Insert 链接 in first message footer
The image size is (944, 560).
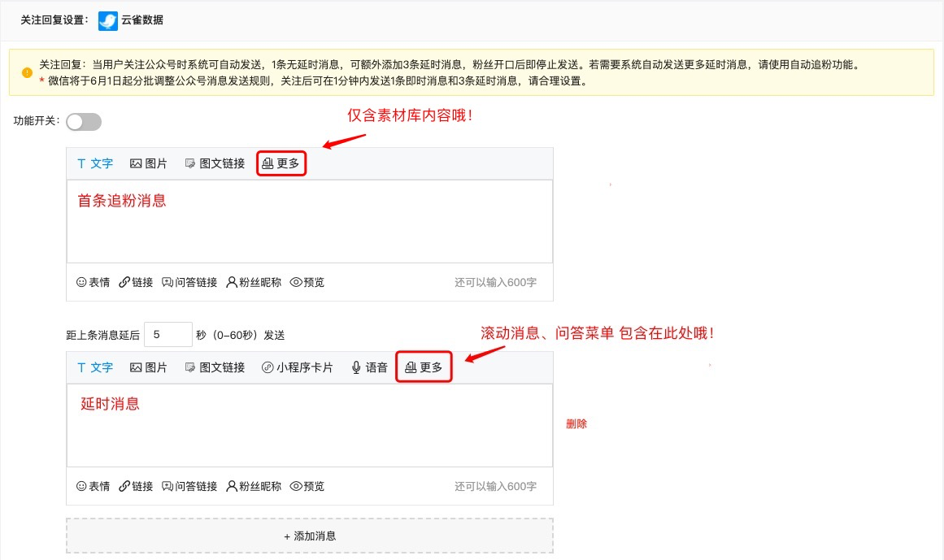pos(136,282)
